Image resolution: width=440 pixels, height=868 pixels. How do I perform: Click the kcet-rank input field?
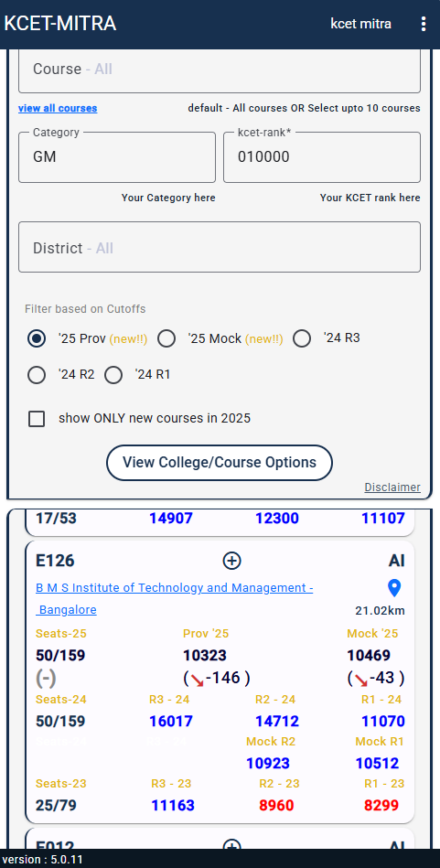pos(322,157)
